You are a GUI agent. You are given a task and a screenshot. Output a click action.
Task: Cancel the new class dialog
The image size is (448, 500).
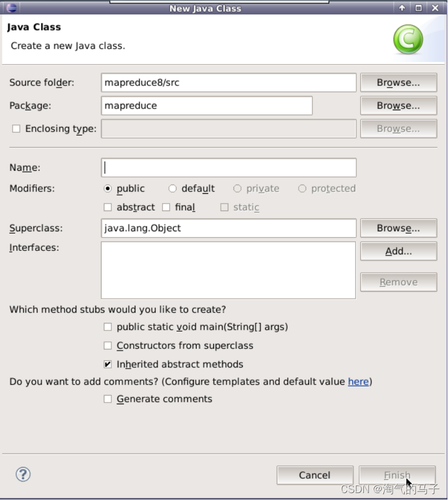point(315,475)
